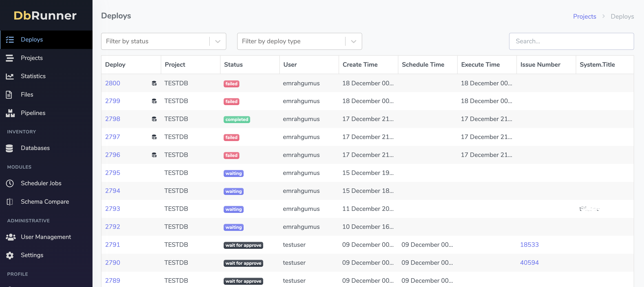Click the Databases stack icon
This screenshot has height=287, width=644.
point(9,148)
